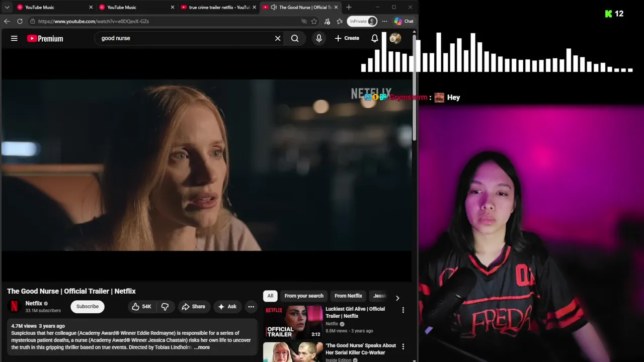
Task: Click the video title text
Action: [71, 291]
